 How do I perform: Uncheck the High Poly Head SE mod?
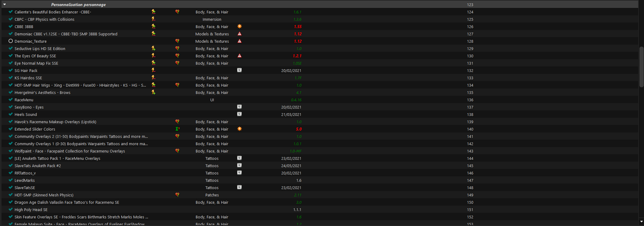click(11, 209)
